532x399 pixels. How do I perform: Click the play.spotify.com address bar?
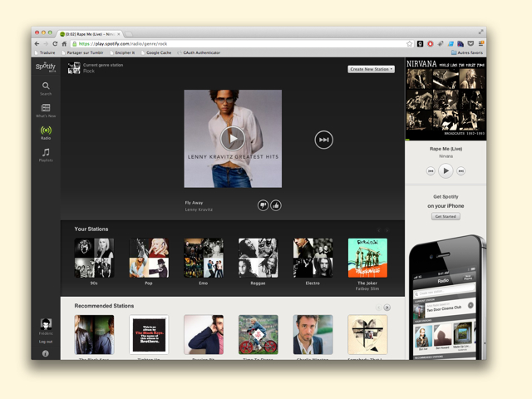point(238,44)
